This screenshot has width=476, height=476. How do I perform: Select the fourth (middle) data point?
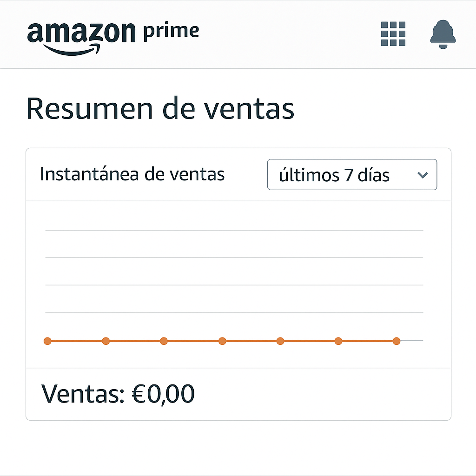pyautogui.click(x=222, y=341)
